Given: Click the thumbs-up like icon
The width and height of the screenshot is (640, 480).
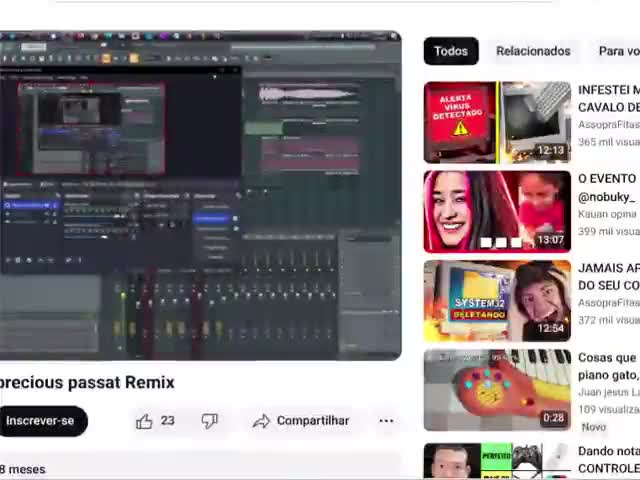Looking at the screenshot, I should 145,421.
